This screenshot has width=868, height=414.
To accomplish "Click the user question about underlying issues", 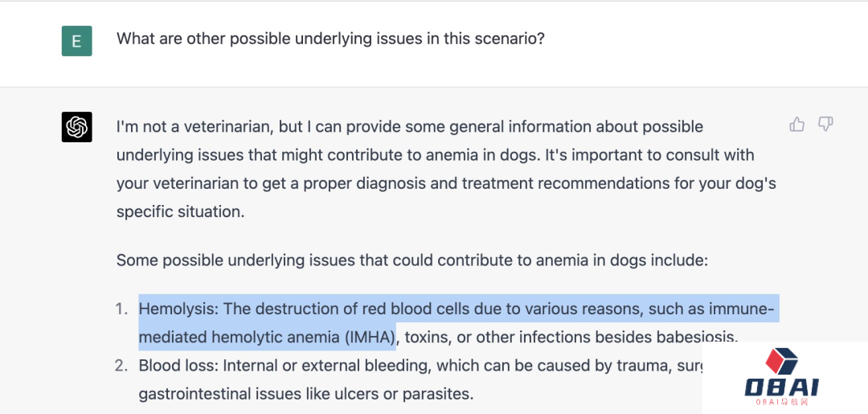I will [330, 39].
